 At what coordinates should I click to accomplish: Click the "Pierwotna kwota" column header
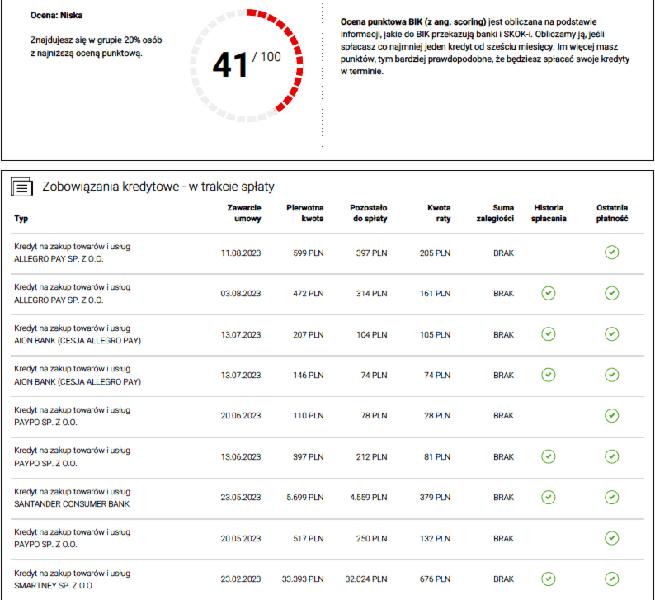(305, 213)
